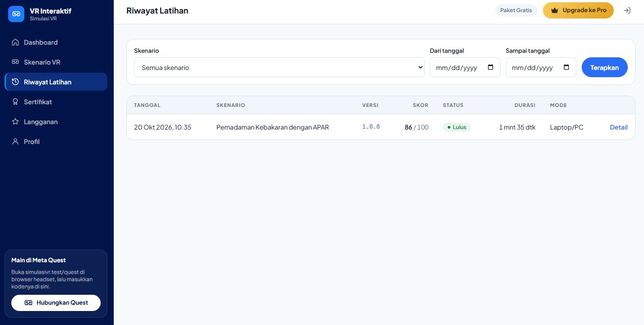Viewport: 644px width, 325px height.
Task: Click the Langganan star icon
Action: tap(15, 122)
